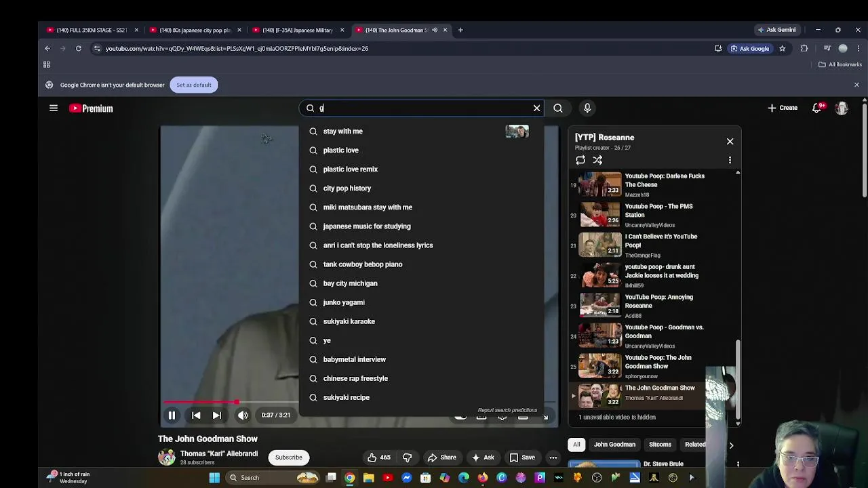Choose 'sukiyaki karaoke' suggestion
868x488 pixels.
(x=421, y=321)
